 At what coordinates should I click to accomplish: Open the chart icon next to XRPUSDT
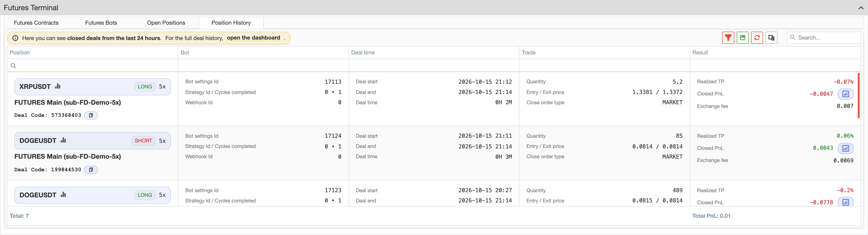58,86
